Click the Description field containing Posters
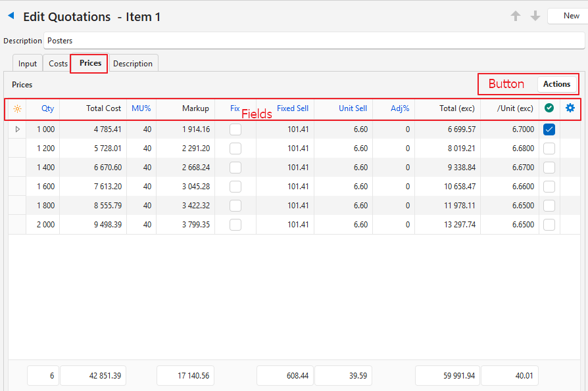Image resolution: width=588 pixels, height=391 pixels. (313, 41)
